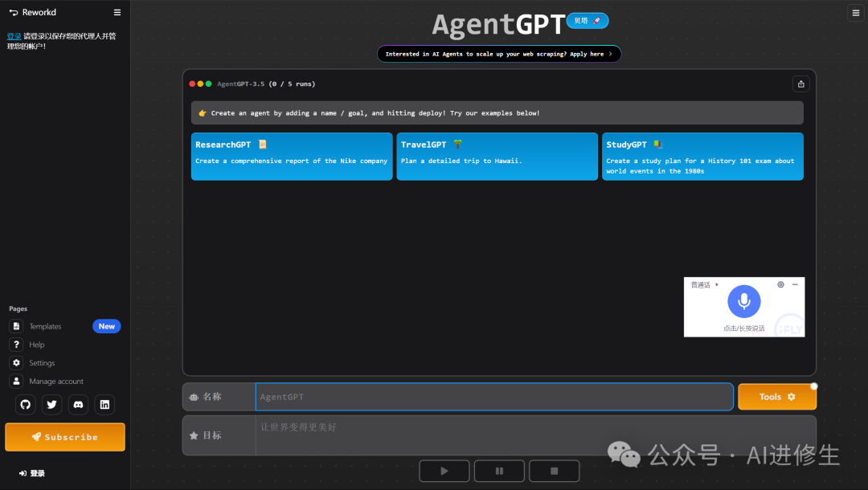868x490 pixels.
Task: Open the LinkedIn icon link
Action: 104,404
